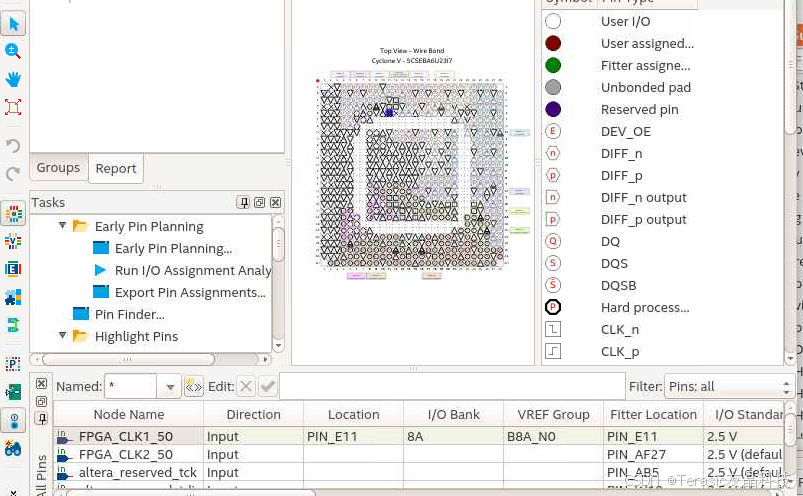Click the blue puzzle pieces icon
Viewport: 803px width, 496px height.
[13, 297]
